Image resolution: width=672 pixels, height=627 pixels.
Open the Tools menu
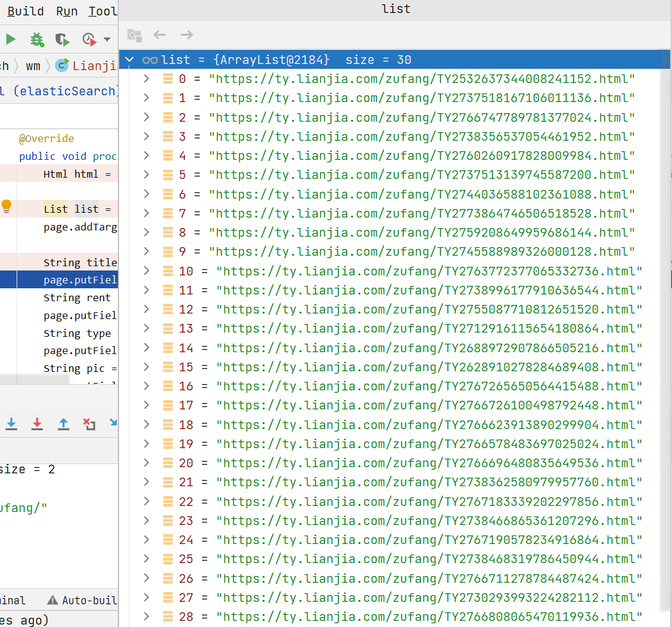[x=103, y=11]
